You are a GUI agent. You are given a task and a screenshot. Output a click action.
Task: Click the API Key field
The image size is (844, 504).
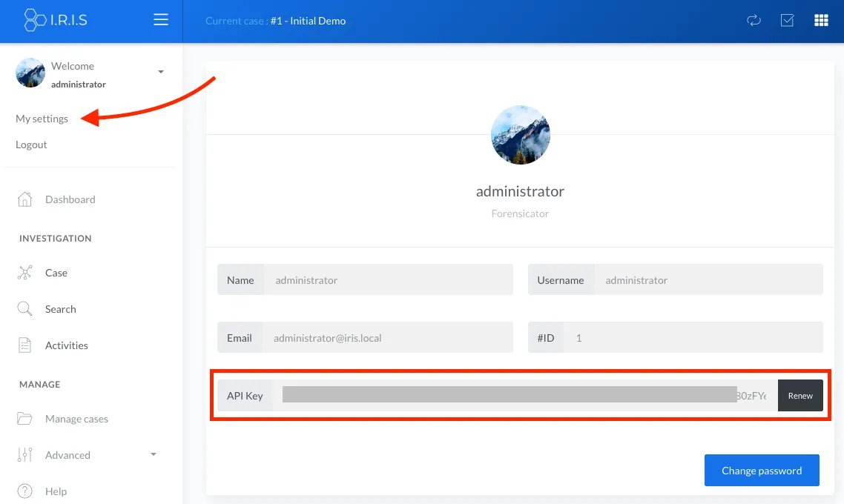pyautogui.click(x=524, y=396)
